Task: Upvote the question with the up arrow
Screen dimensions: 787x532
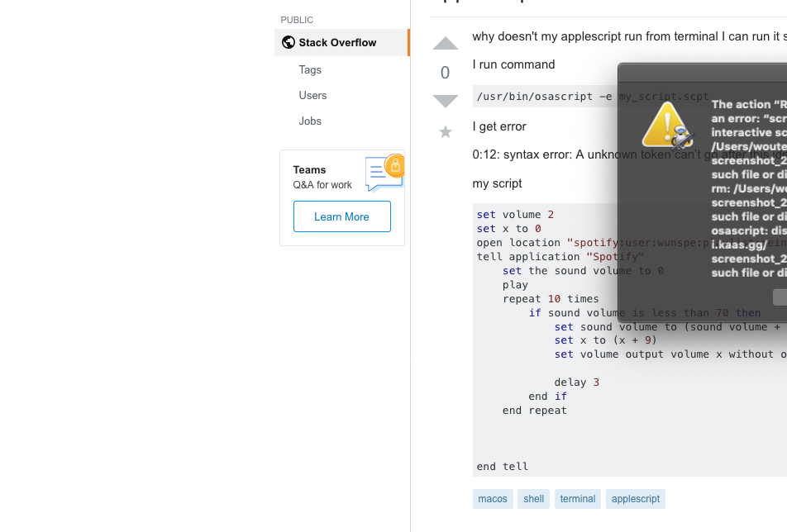Action: (x=445, y=45)
